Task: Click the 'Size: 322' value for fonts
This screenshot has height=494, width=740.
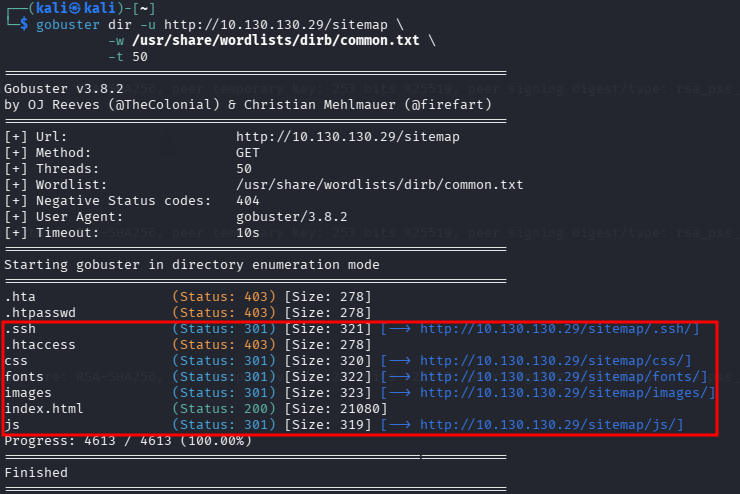Action: pyautogui.click(x=328, y=377)
